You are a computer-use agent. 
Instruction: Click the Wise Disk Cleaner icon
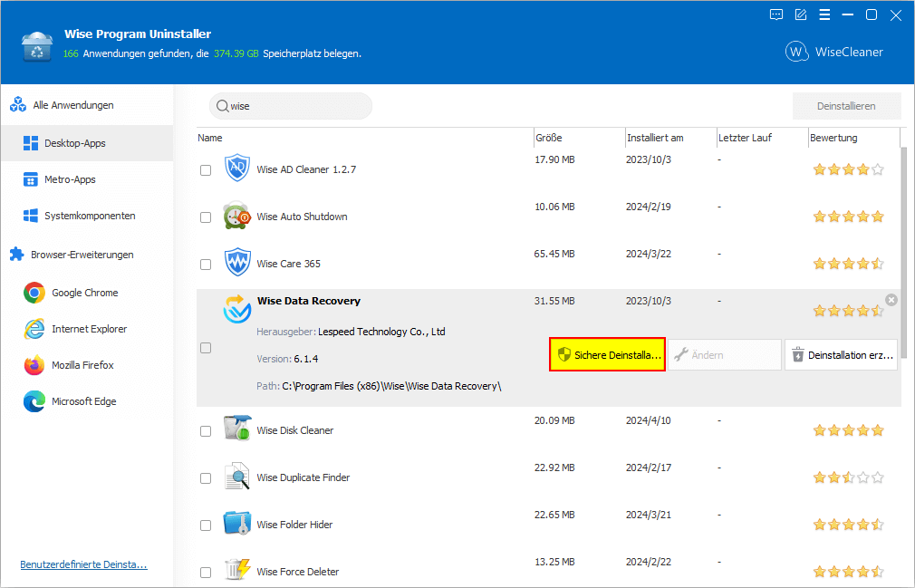237,429
